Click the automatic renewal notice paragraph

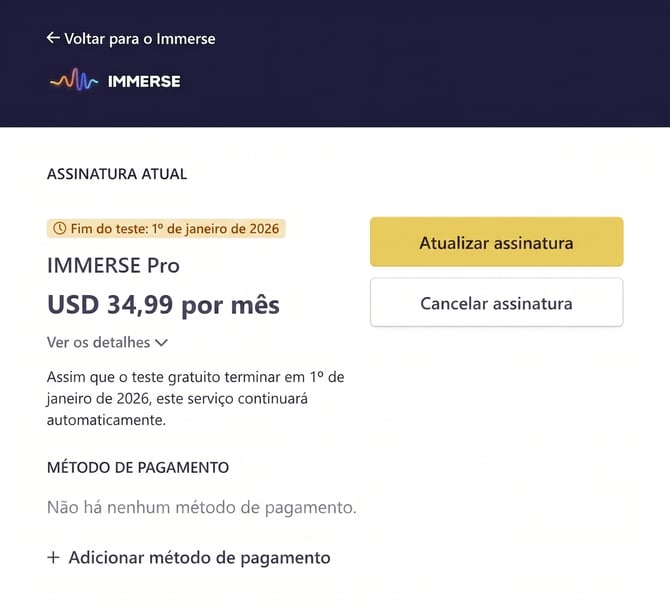coord(196,399)
